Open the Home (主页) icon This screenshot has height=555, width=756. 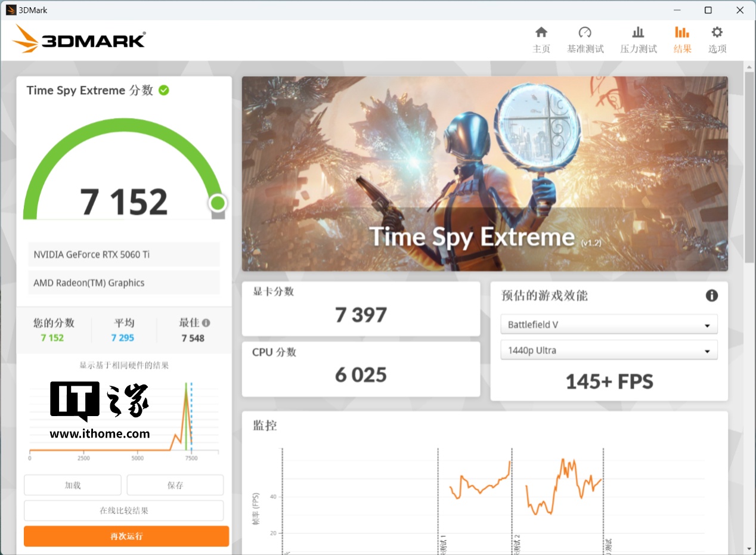tap(541, 33)
